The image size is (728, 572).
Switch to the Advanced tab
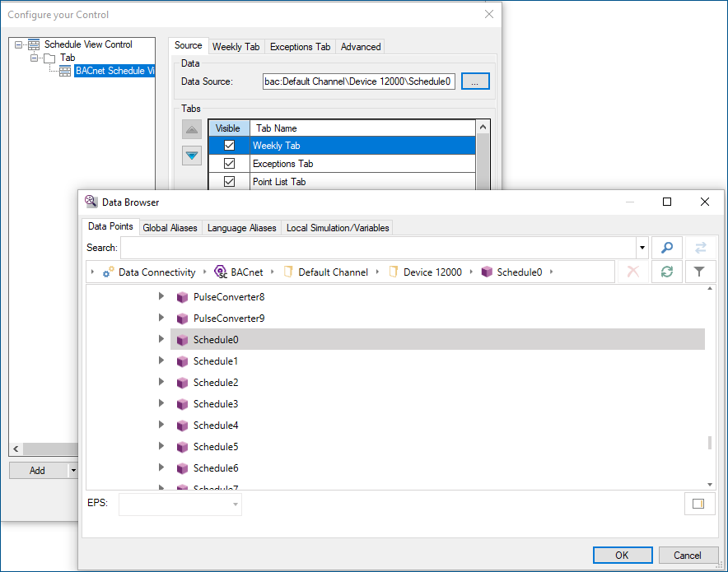(x=360, y=47)
